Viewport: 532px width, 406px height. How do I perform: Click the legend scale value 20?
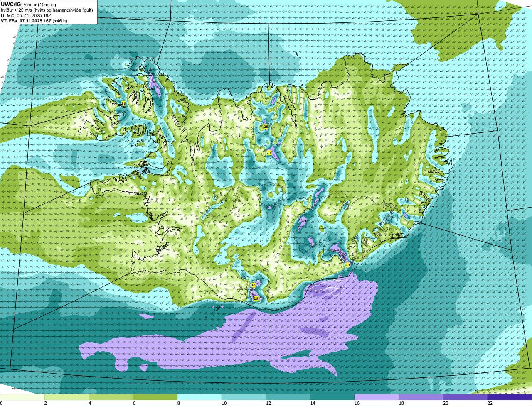[446, 403]
